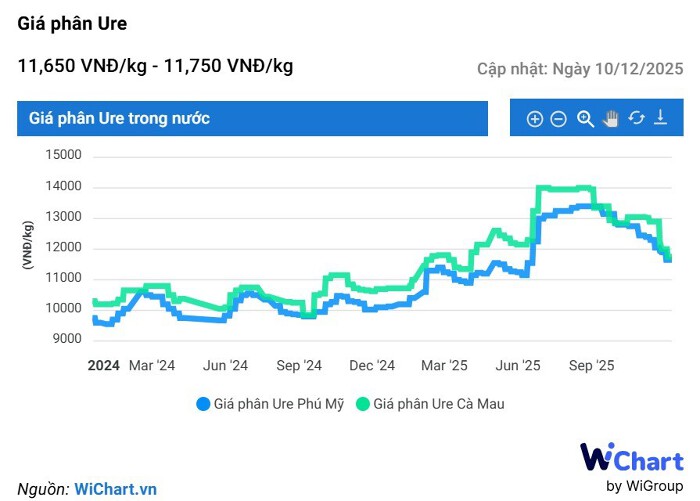Click the 11,650 - 11,750 VNĐ/kg price range
The height and width of the screenshot is (501, 700).
155,66
